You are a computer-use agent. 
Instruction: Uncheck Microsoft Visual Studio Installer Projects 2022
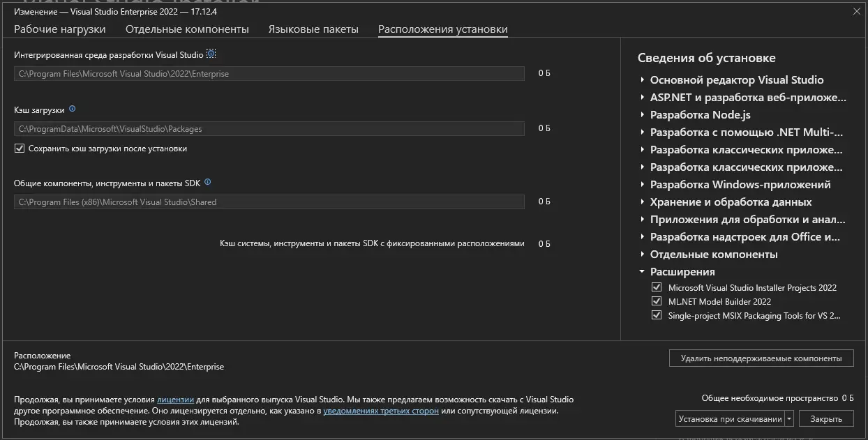[656, 287]
